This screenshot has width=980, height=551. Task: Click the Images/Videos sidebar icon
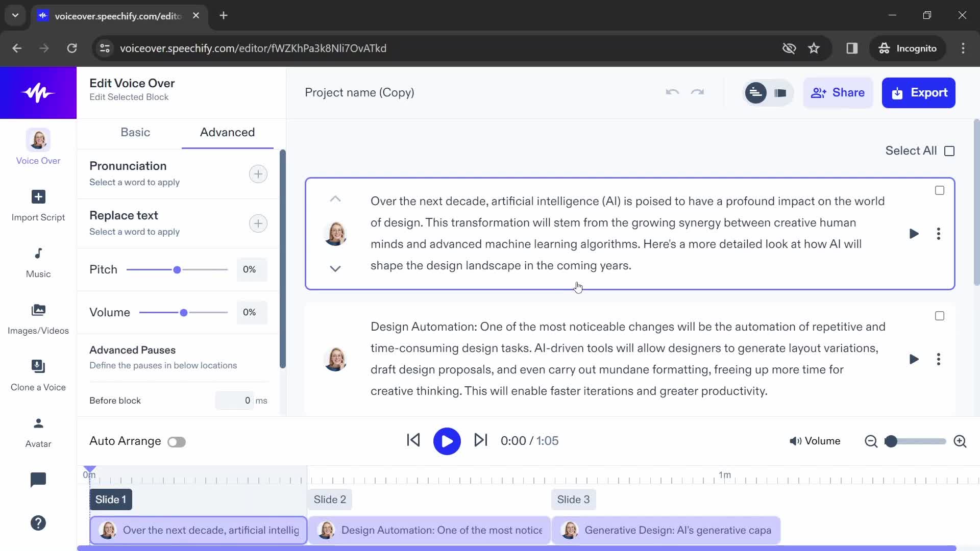[38, 310]
